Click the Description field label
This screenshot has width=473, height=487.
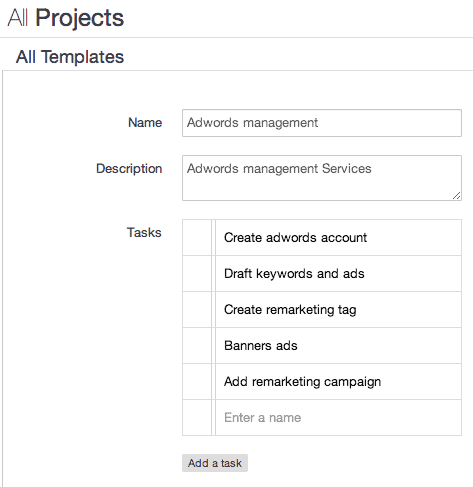point(129,169)
